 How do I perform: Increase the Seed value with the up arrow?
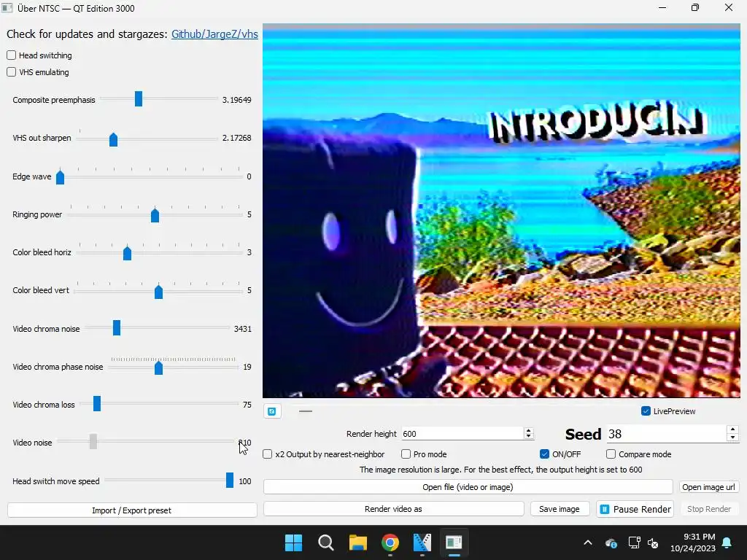click(x=732, y=429)
